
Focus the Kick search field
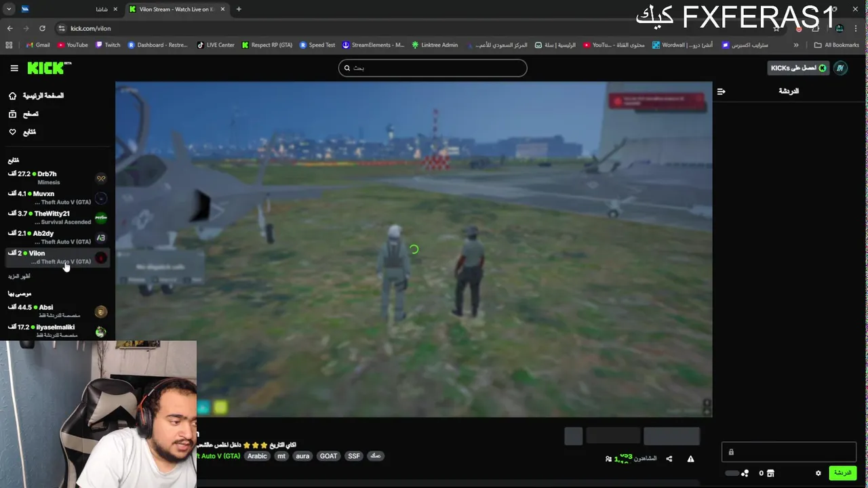(x=433, y=68)
